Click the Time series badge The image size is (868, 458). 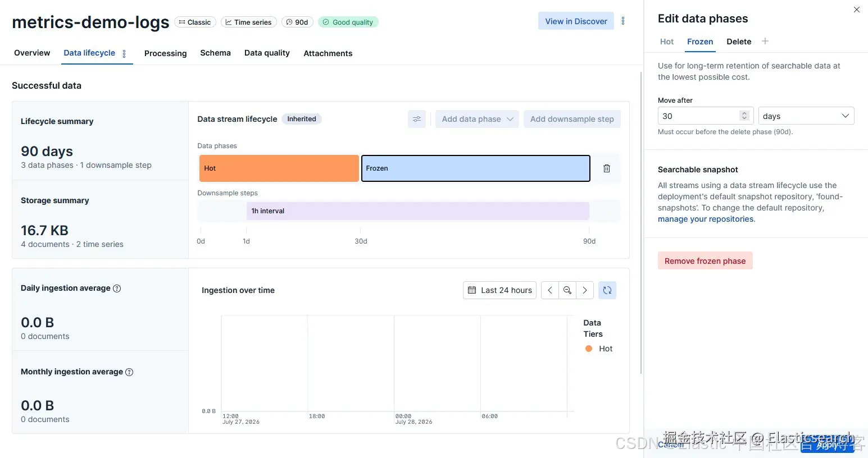[248, 22]
